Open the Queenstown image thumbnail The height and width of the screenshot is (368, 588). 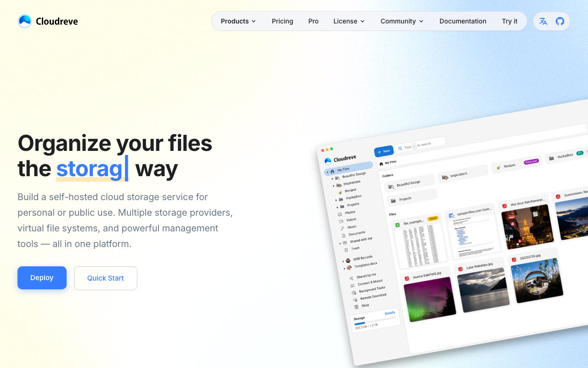coord(572,218)
